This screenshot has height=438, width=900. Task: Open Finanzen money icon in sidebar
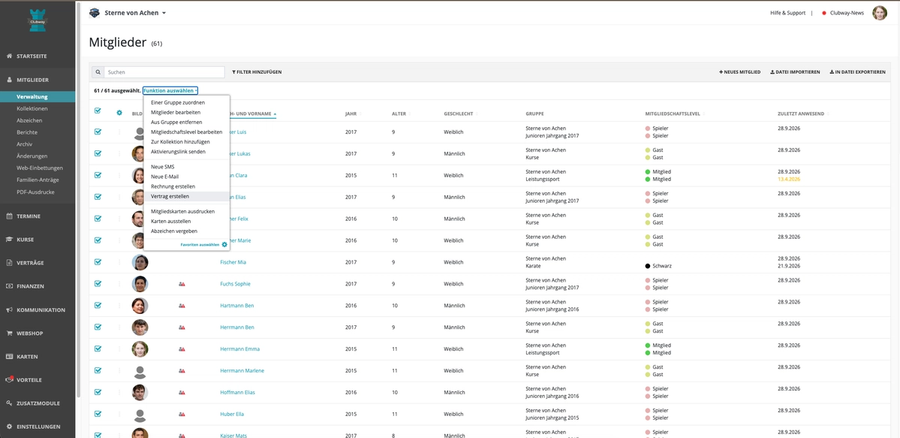pyautogui.click(x=9, y=286)
